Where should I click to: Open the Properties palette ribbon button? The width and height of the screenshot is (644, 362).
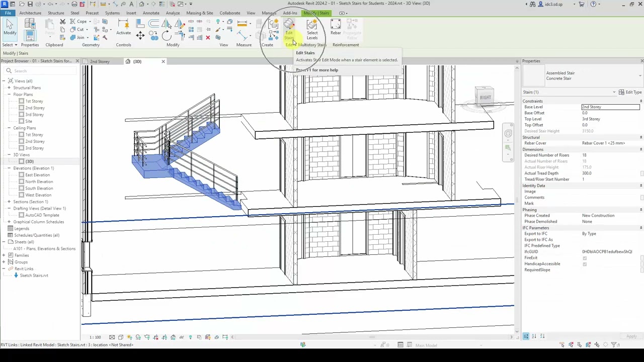click(x=30, y=35)
